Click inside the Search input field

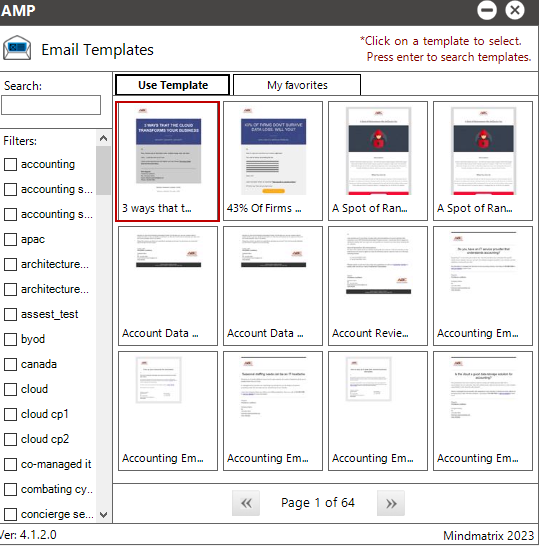pos(51,105)
